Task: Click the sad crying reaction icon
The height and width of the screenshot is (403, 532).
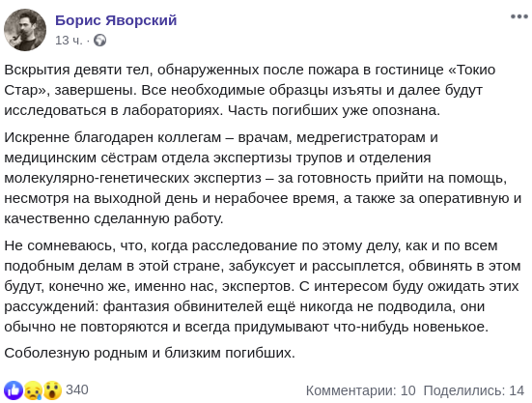Action: point(33,390)
